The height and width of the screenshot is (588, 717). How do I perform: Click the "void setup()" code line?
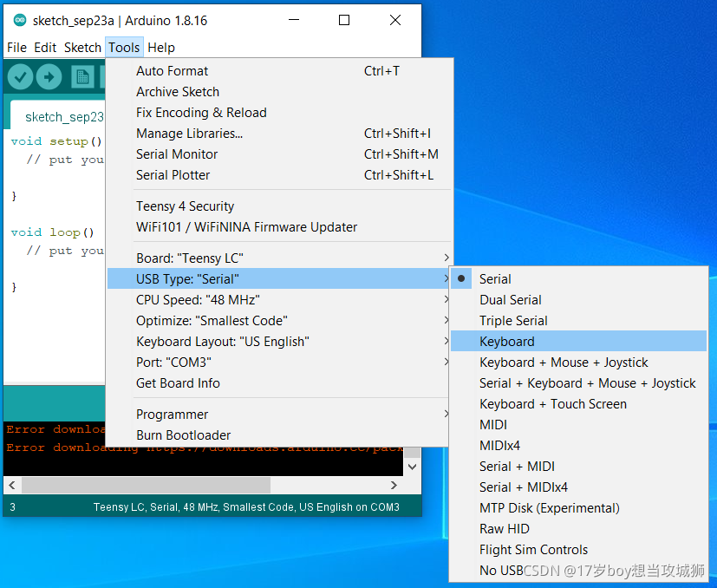[x=56, y=141]
